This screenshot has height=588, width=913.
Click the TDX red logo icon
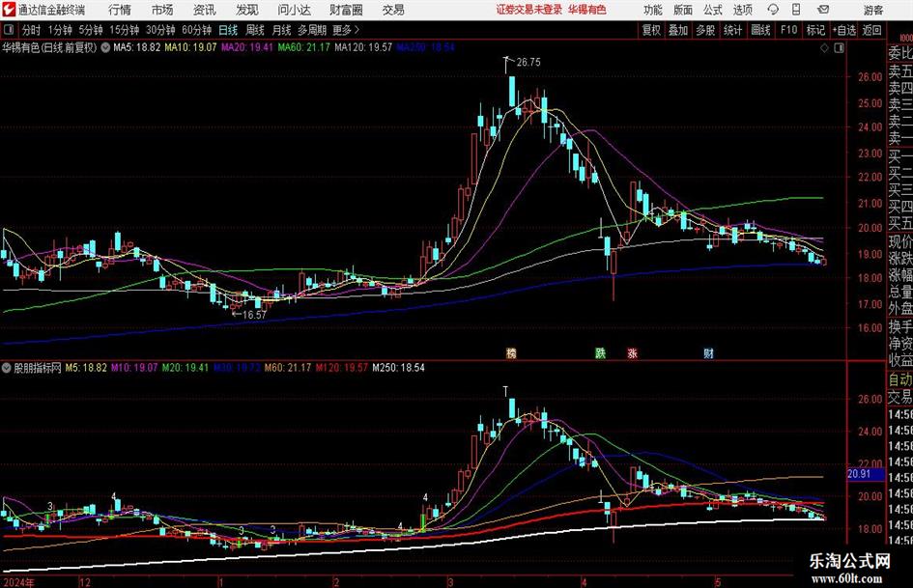pos(9,10)
